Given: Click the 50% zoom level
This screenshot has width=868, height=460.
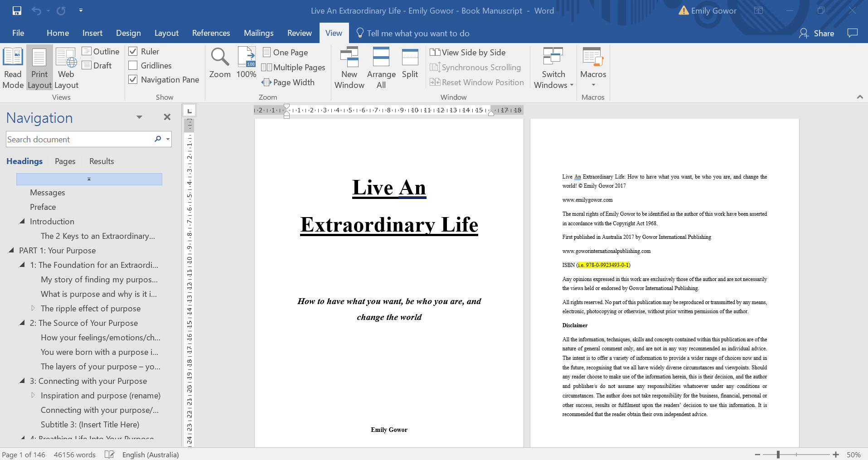Looking at the screenshot, I should (x=853, y=455).
